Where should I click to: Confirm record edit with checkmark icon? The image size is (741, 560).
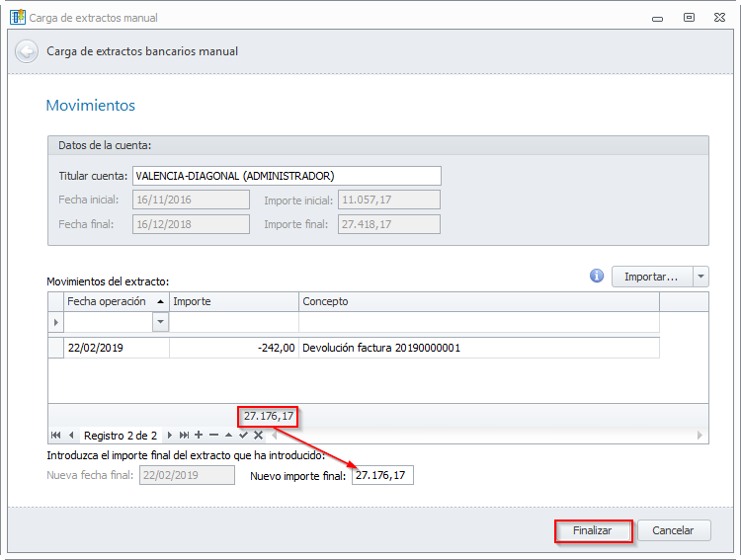coord(243,435)
